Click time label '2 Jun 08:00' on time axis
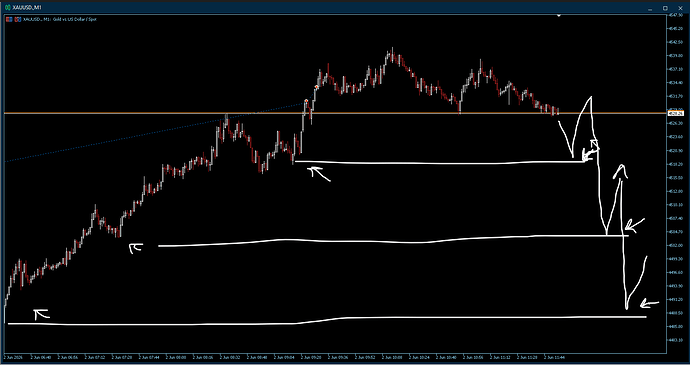Image resolution: width=690 pixels, height=365 pixels. point(176,358)
